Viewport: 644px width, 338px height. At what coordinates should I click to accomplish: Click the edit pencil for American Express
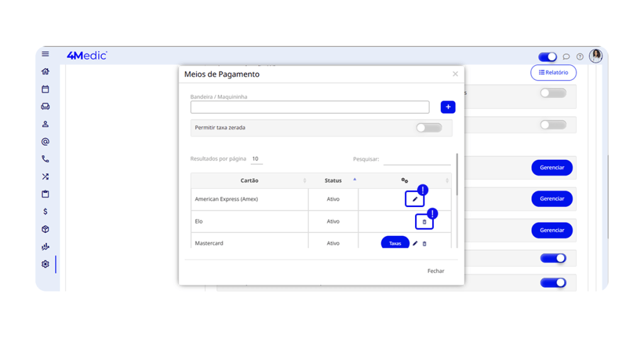click(x=414, y=199)
